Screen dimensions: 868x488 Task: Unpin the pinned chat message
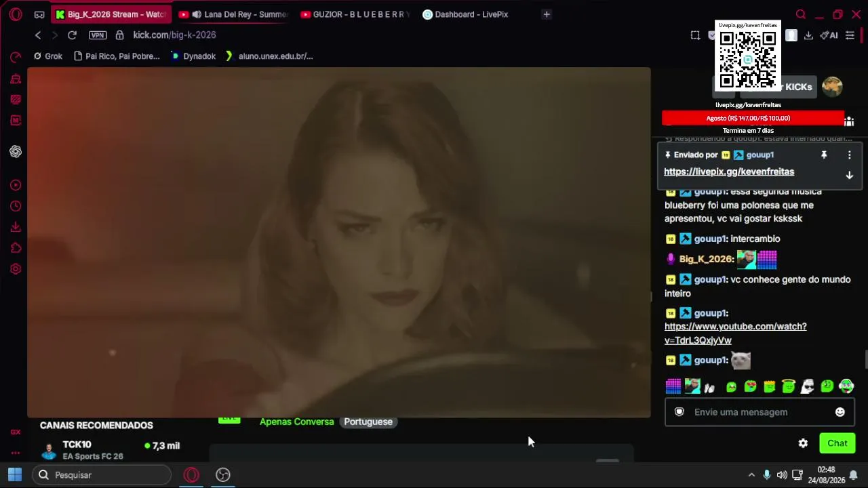pos(824,155)
